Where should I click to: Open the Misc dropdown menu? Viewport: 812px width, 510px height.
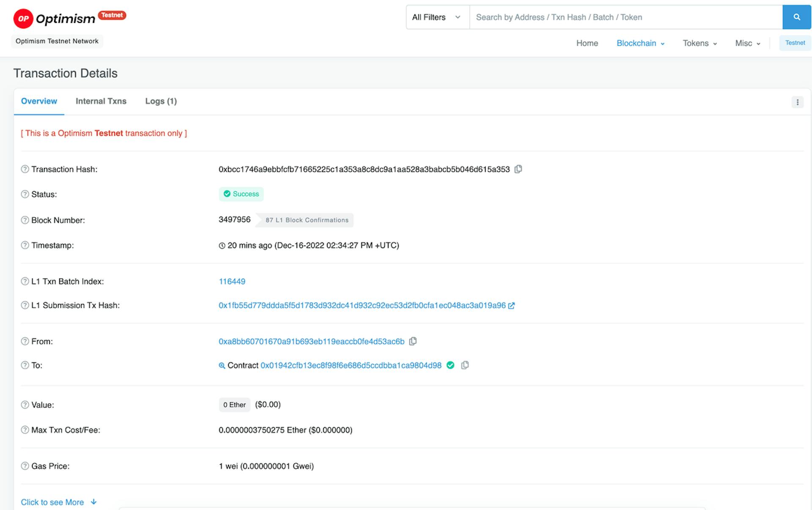(747, 43)
